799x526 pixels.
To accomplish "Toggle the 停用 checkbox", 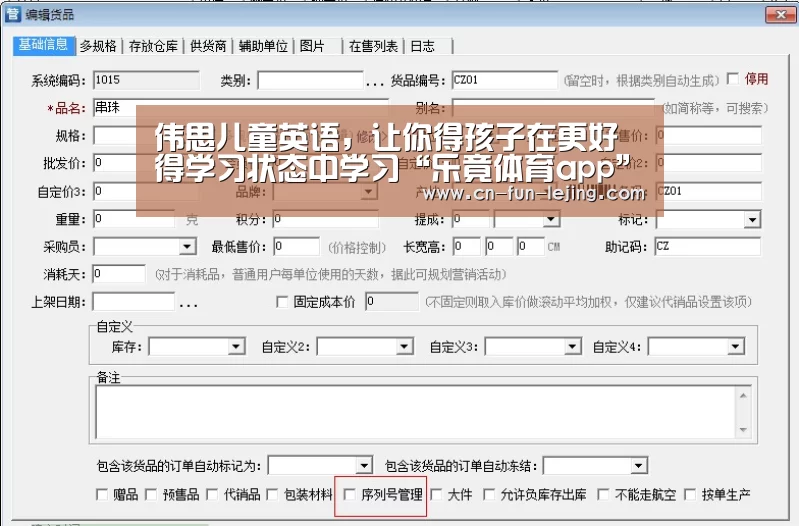I will click(x=733, y=79).
